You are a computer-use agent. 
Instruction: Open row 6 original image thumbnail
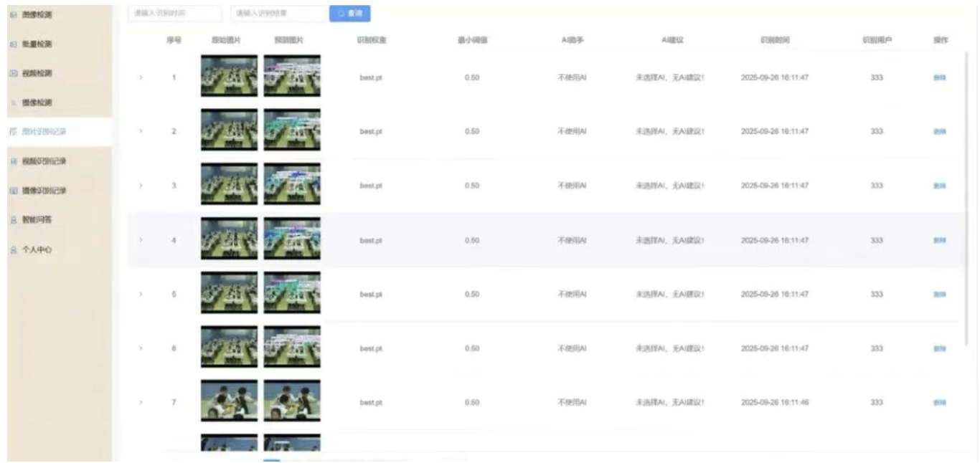[229, 347]
